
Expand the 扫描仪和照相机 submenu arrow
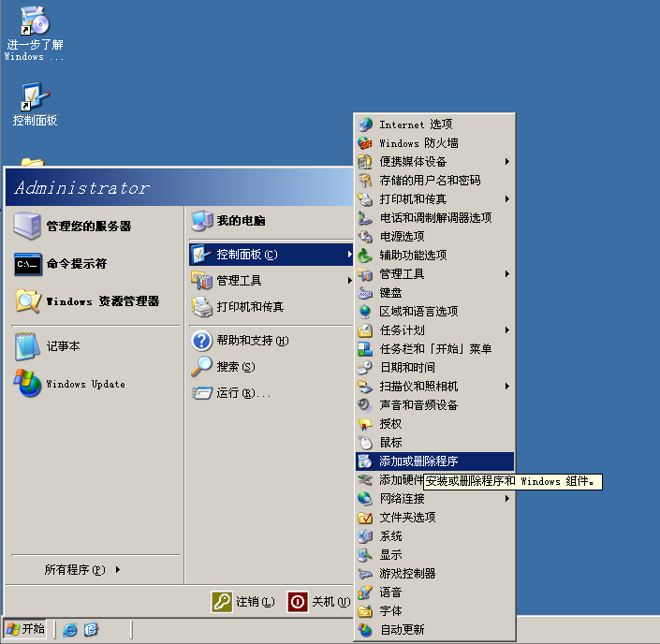tap(507, 387)
